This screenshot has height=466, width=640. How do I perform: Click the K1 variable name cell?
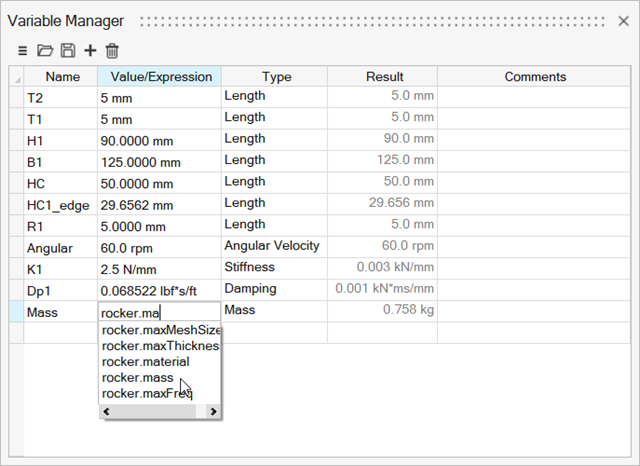62,269
